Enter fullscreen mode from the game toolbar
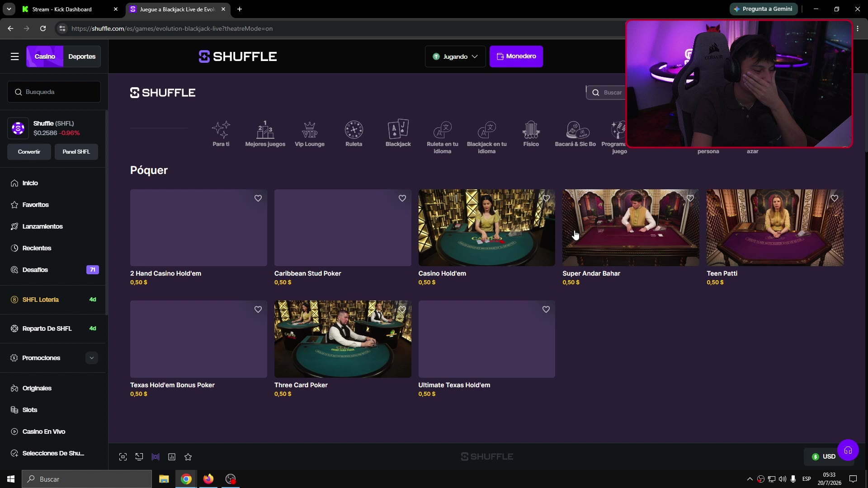Screen dimensions: 868x488 coord(123,457)
